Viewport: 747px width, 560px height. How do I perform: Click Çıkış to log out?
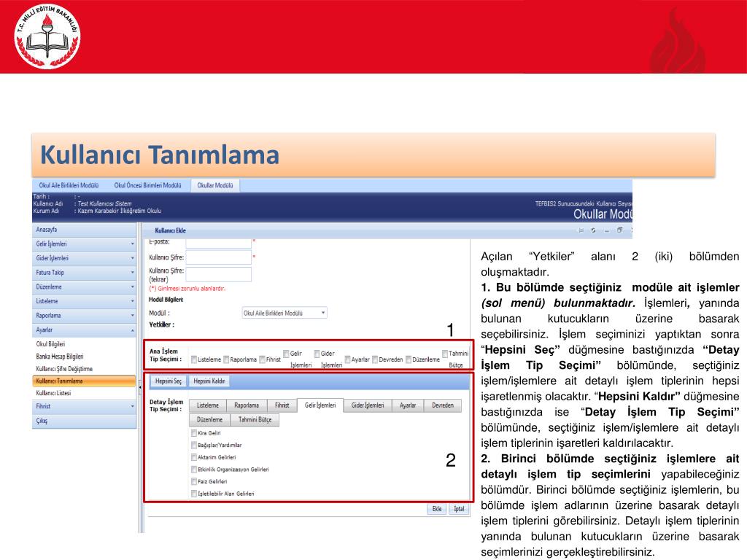84,421
